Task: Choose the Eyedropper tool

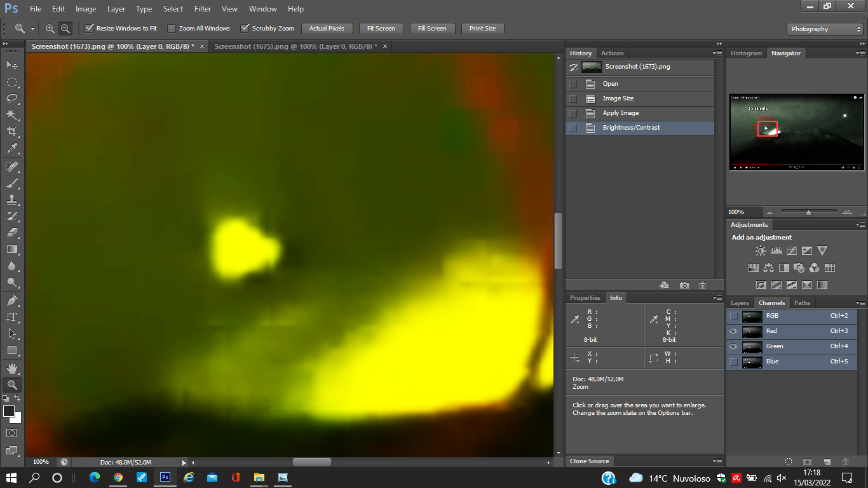Action: click(12, 149)
